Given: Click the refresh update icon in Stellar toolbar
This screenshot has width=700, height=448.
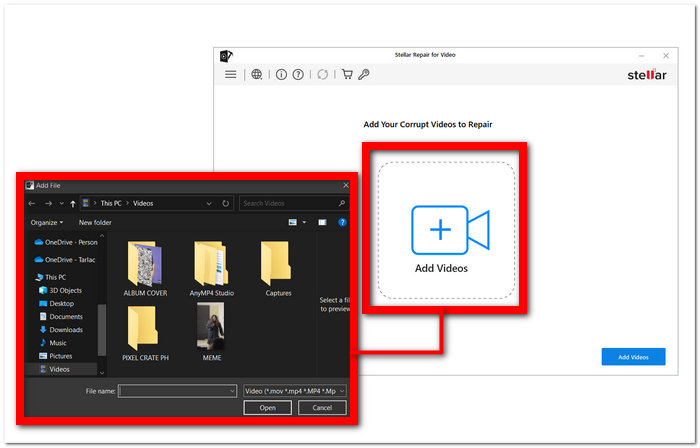Looking at the screenshot, I should point(322,75).
